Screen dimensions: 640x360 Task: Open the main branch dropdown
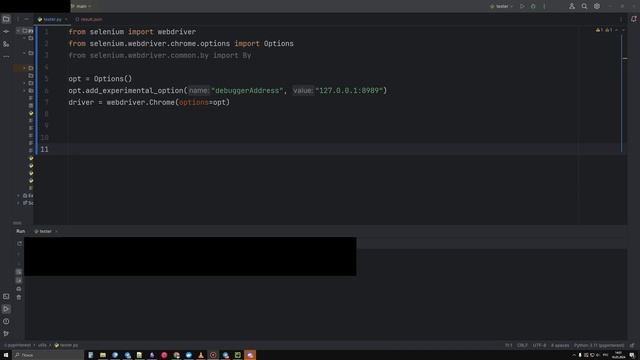tap(81, 6)
